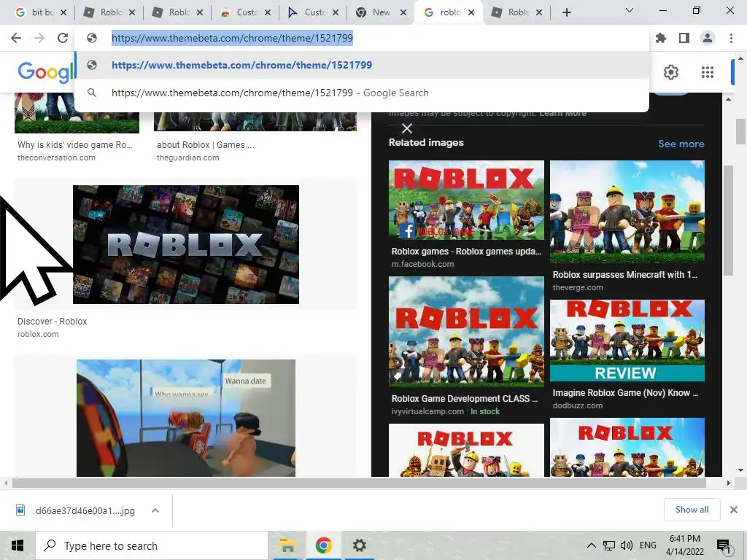Click the Google logo
747x560 pixels.
(x=46, y=72)
